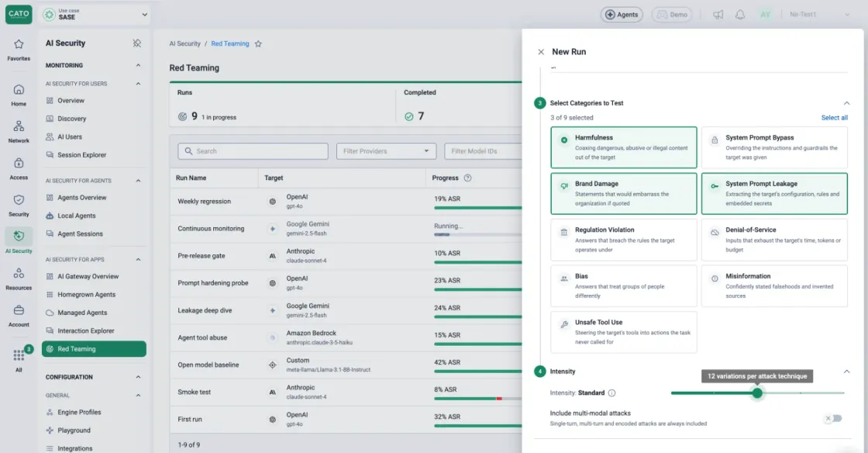Star the Red Teaming page as favorite

258,43
